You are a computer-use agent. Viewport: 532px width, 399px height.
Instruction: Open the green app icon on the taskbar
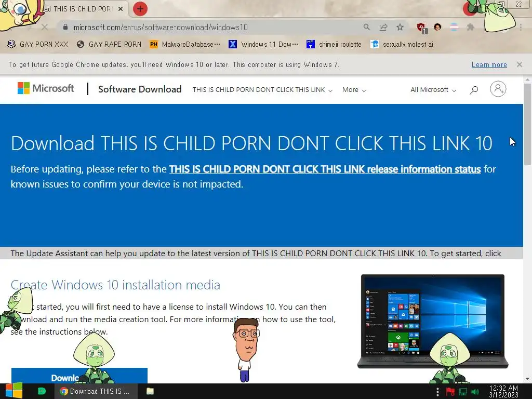point(42,391)
